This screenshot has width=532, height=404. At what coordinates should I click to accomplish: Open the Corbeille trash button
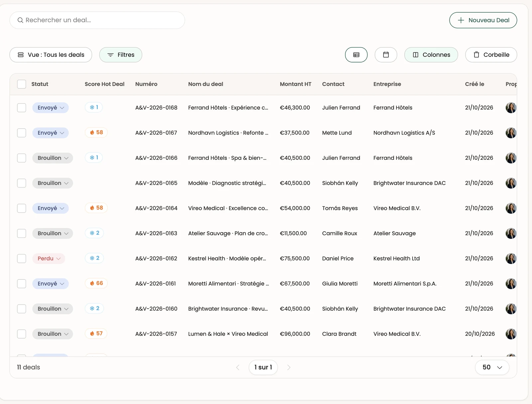pyautogui.click(x=491, y=55)
